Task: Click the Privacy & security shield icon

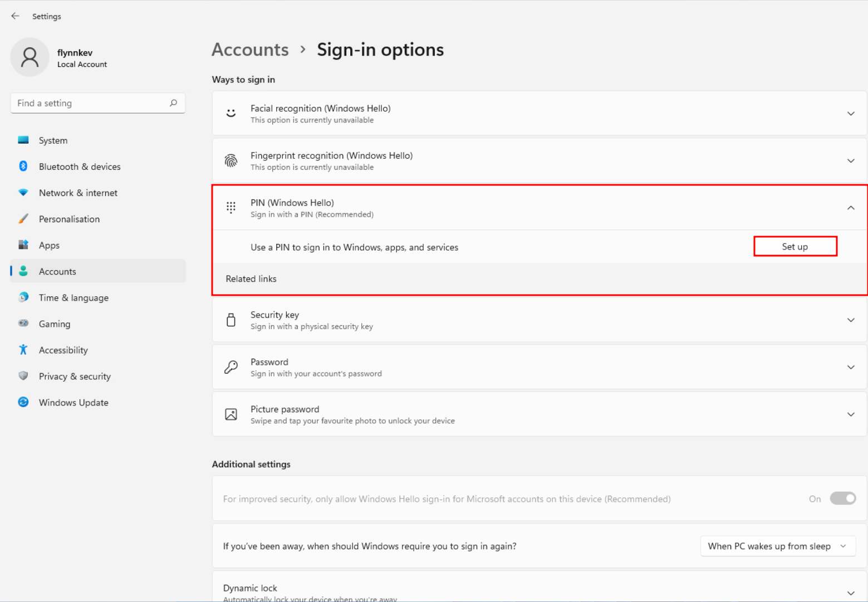Action: click(23, 376)
